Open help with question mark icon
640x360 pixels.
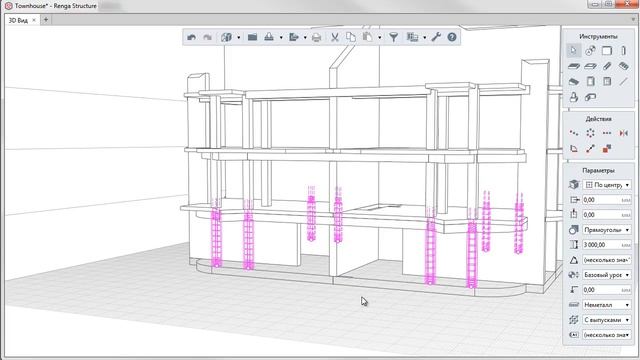[452, 37]
